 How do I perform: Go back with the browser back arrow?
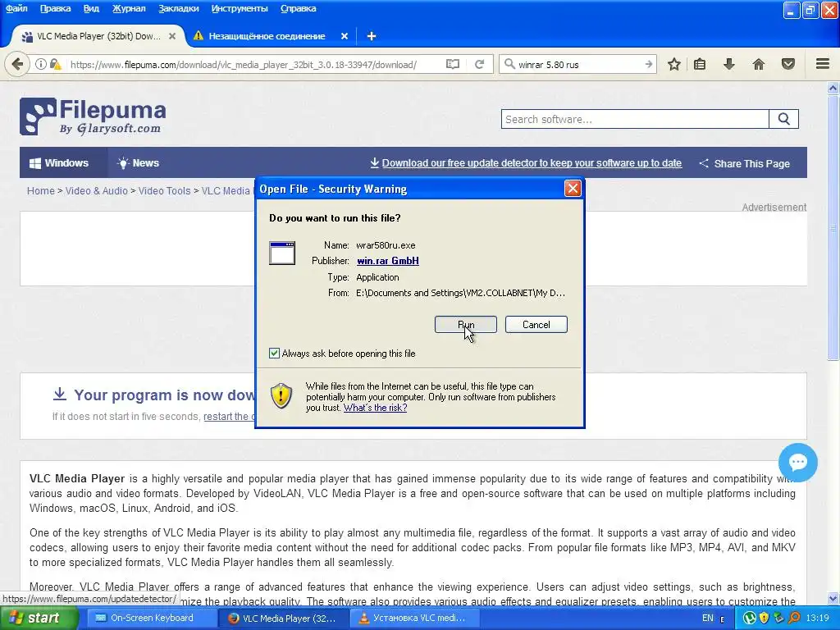tap(16, 65)
